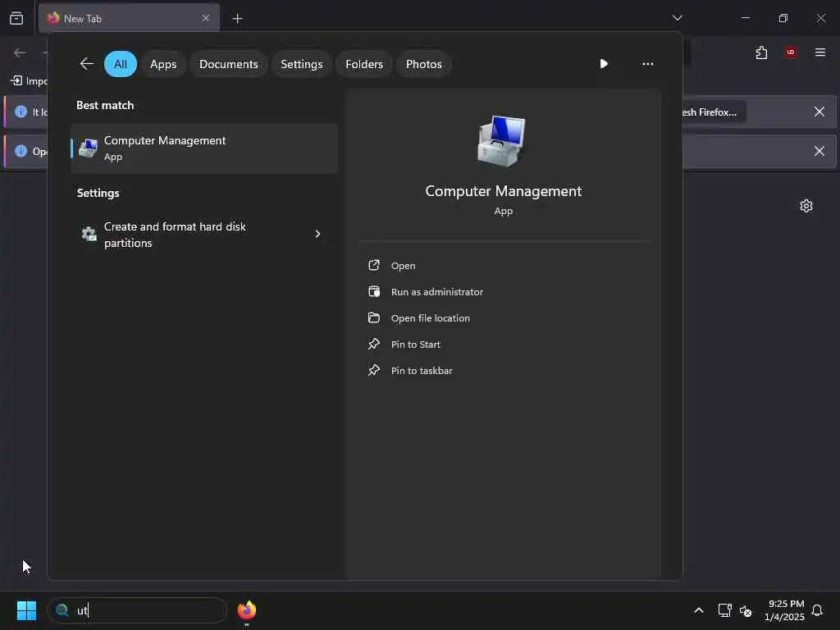Switch to the Apps filter
Screen dimensions: 840x630
click(163, 64)
